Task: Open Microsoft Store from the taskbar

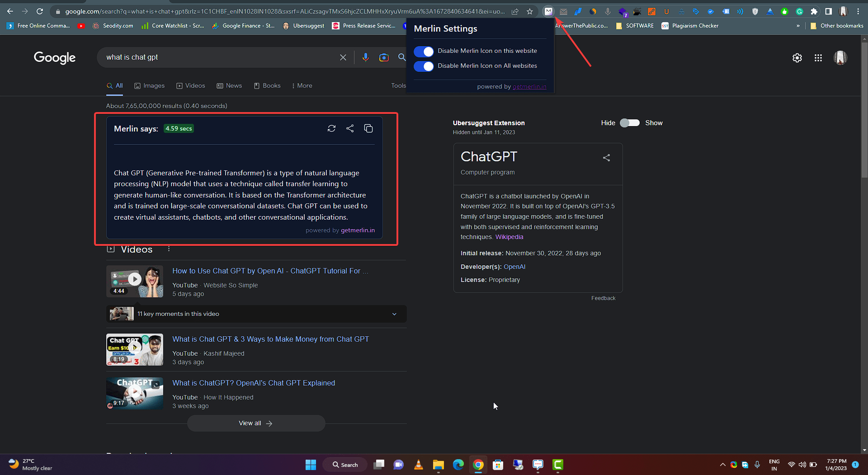Action: pyautogui.click(x=498, y=465)
